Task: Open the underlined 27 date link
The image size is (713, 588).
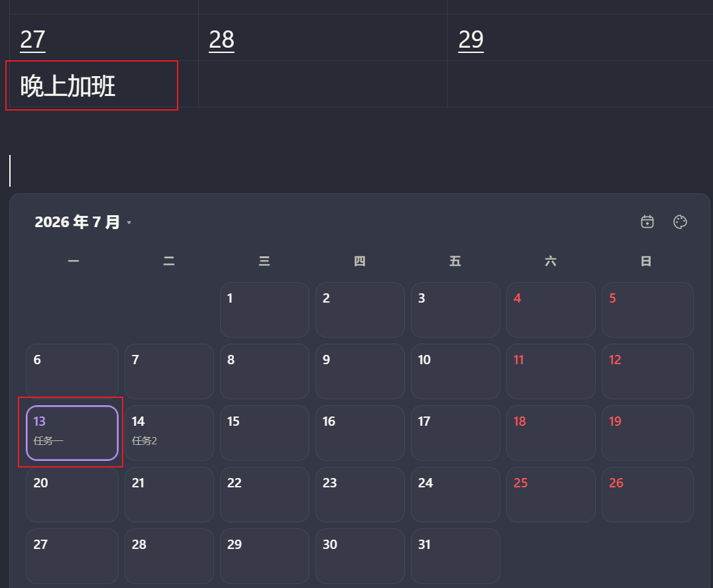Action: point(32,40)
